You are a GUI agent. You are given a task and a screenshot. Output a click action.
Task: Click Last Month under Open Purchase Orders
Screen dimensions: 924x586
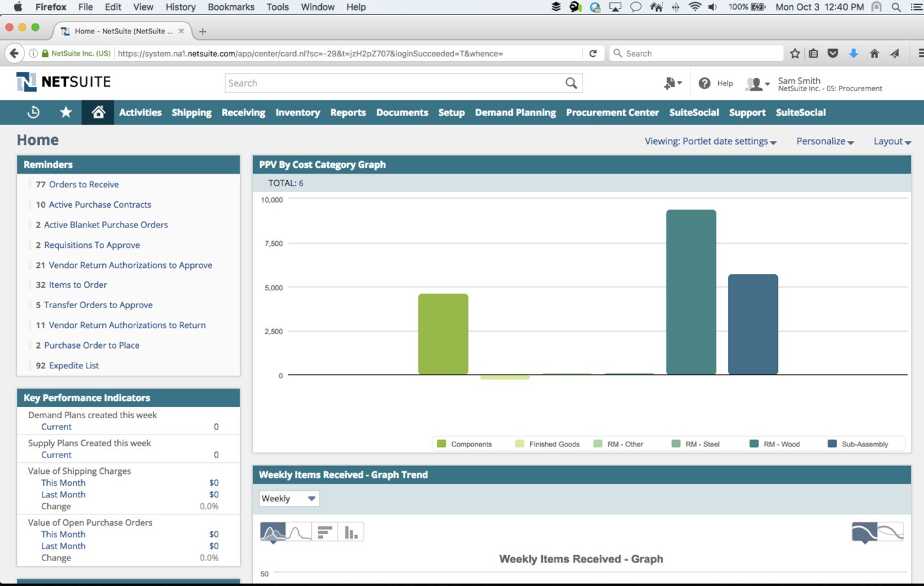(64, 547)
